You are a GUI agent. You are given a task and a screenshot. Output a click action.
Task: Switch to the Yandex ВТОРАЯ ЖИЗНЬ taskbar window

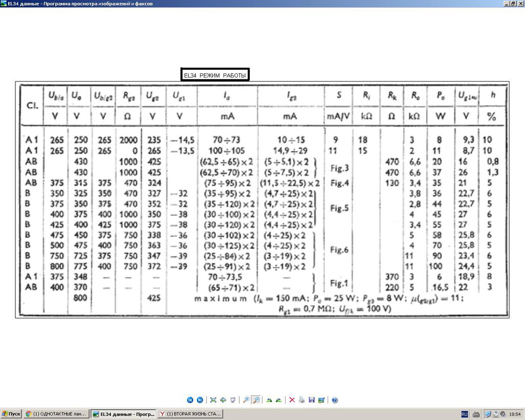190,414
